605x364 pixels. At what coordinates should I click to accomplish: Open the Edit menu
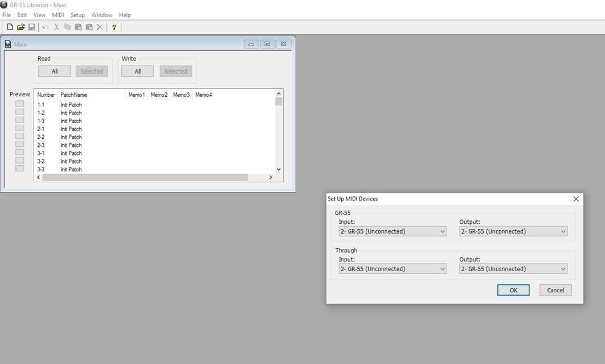click(22, 15)
